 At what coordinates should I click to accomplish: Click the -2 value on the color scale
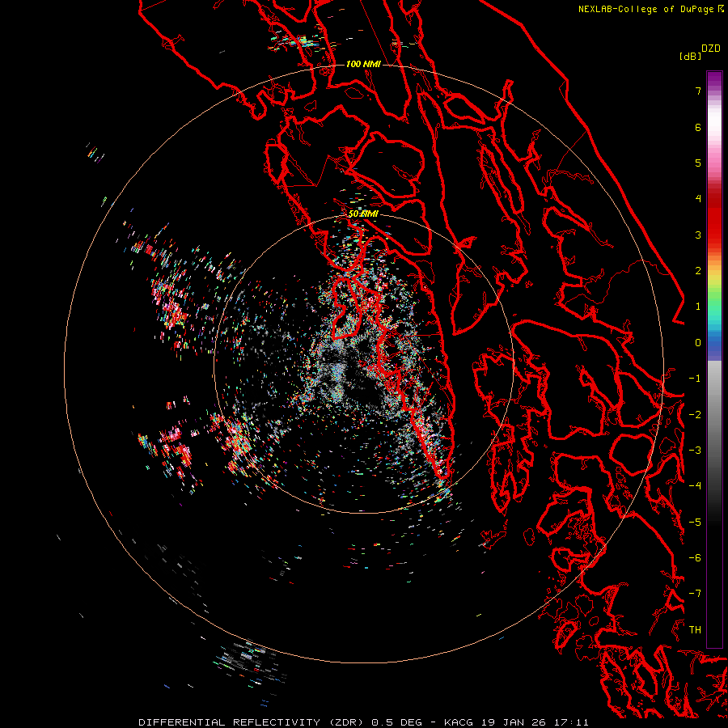click(695, 415)
